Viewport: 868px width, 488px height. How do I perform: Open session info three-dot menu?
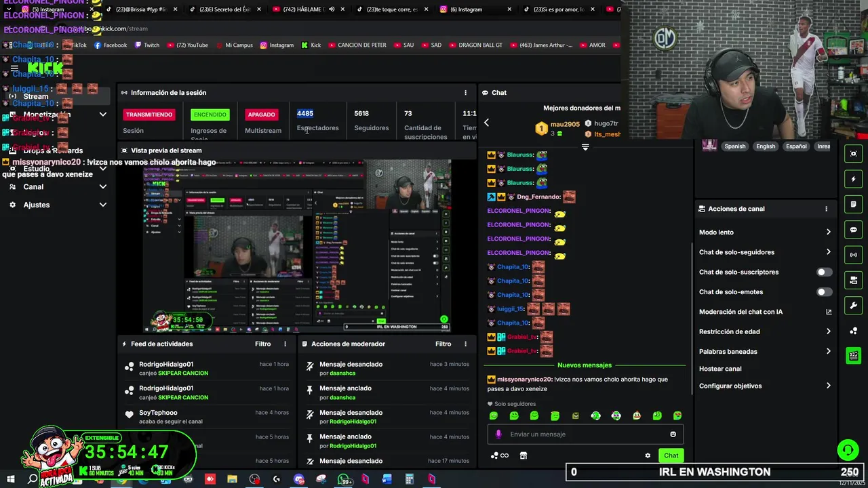(465, 93)
